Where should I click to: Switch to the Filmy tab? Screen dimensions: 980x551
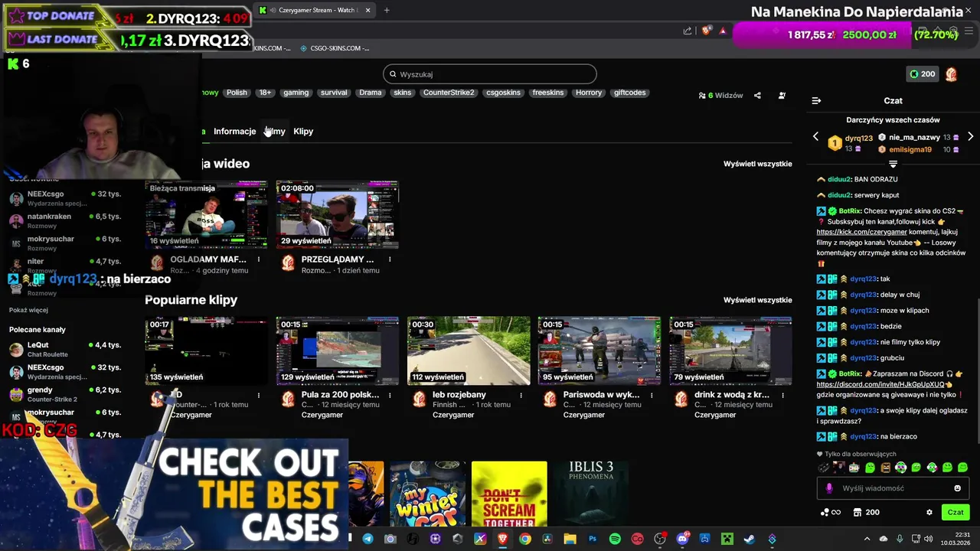click(275, 131)
